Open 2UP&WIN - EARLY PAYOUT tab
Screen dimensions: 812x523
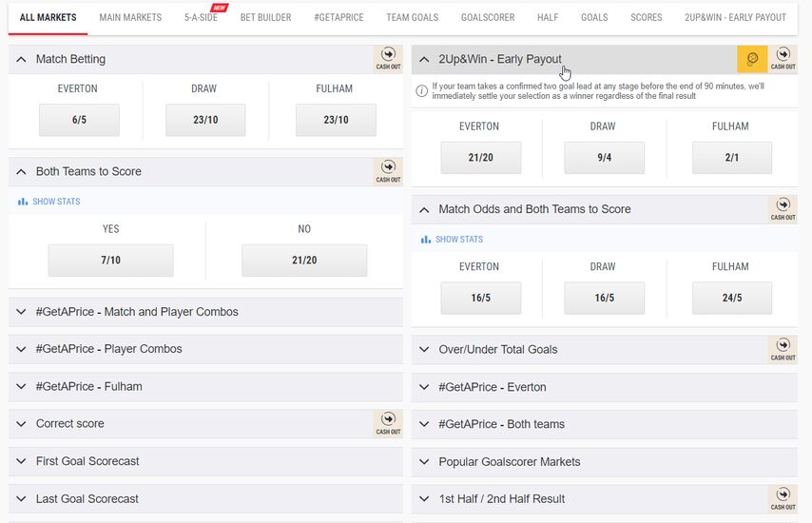click(735, 18)
